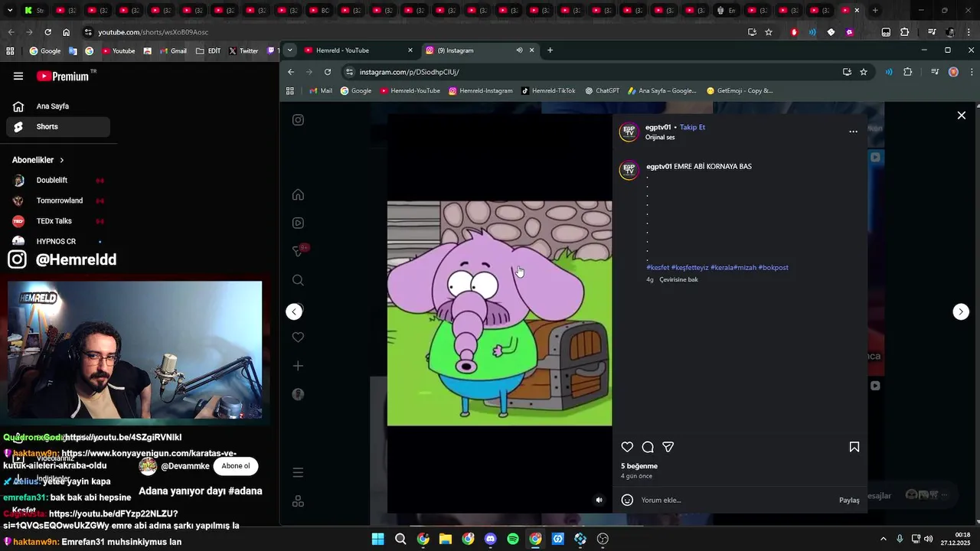Open Spotify from taskbar
Image resolution: width=980 pixels, height=551 pixels.
tap(513, 539)
